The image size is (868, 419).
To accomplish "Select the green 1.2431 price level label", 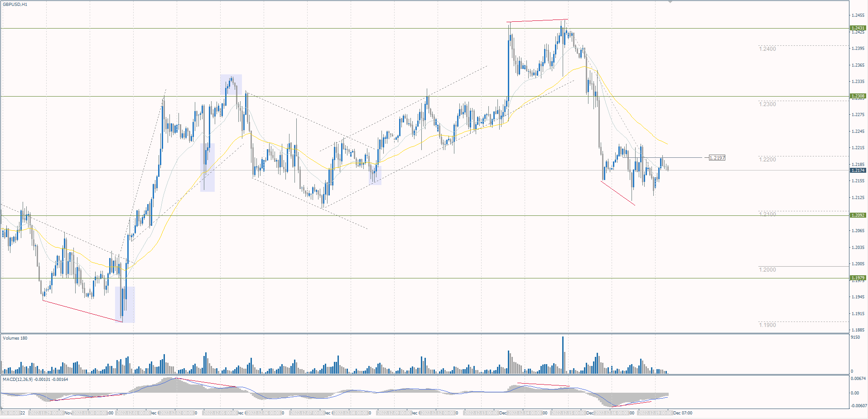I will [x=858, y=28].
